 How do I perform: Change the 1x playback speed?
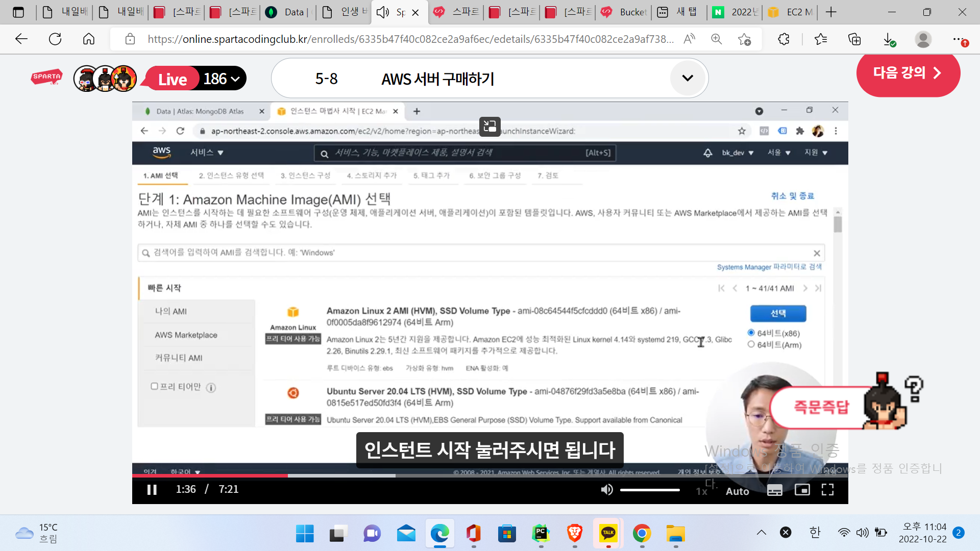tap(702, 491)
